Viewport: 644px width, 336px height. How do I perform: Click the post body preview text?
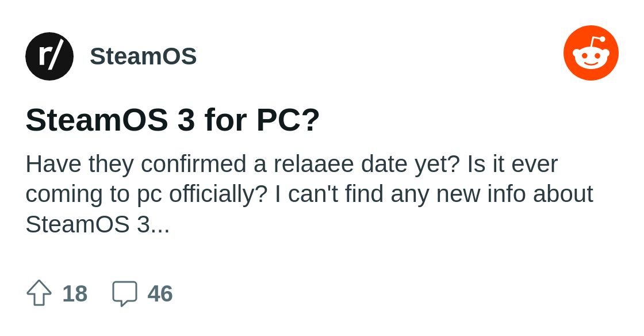(x=309, y=194)
